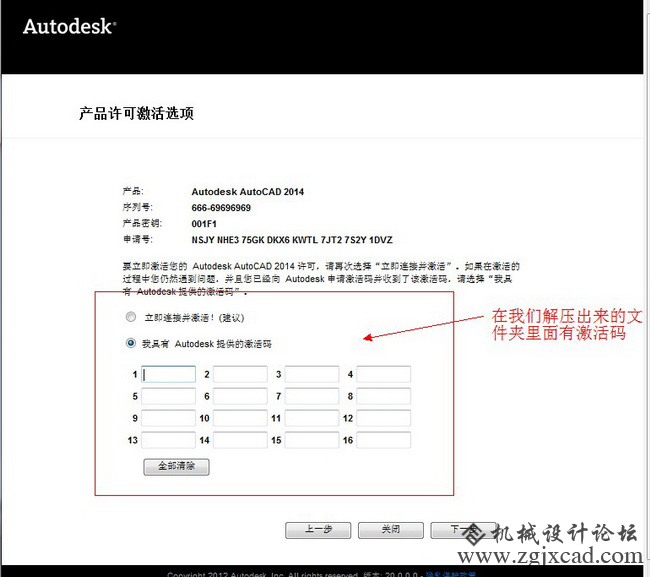Click activation code field 10
The image size is (650, 577).
pyautogui.click(x=240, y=418)
